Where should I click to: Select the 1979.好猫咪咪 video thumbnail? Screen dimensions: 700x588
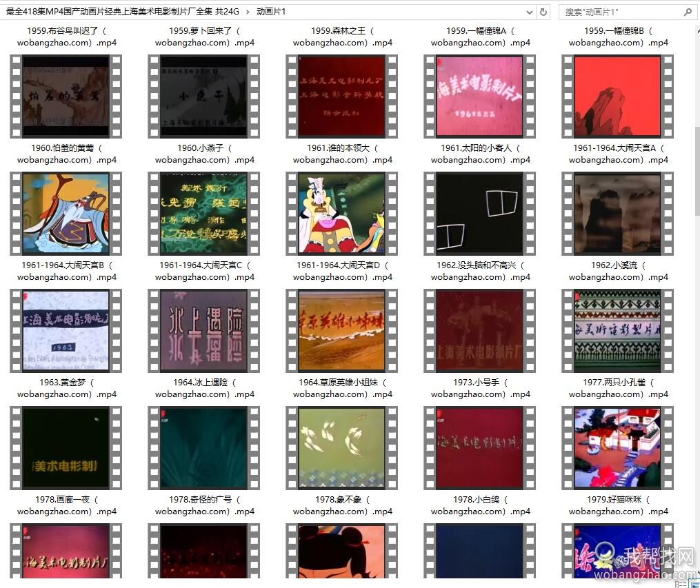coord(618,448)
